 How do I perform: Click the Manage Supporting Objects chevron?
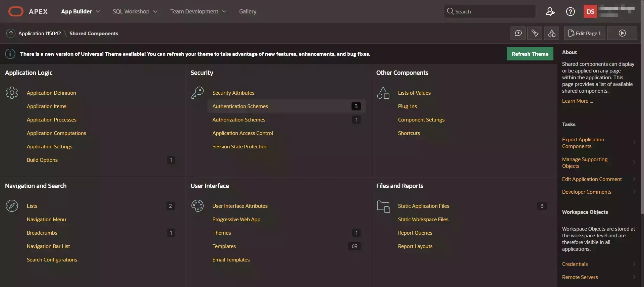[x=634, y=162]
